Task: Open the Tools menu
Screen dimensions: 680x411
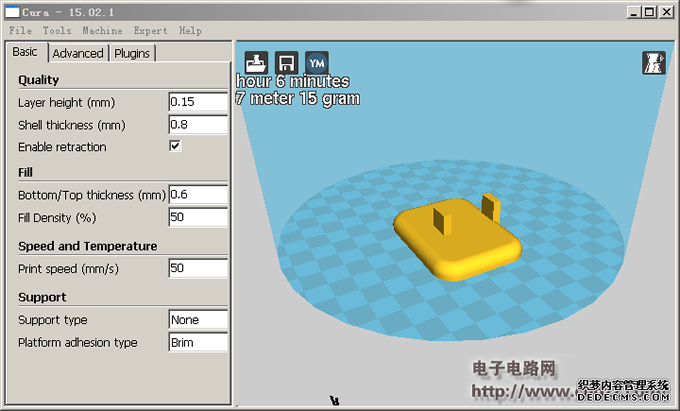Action: pyautogui.click(x=57, y=30)
